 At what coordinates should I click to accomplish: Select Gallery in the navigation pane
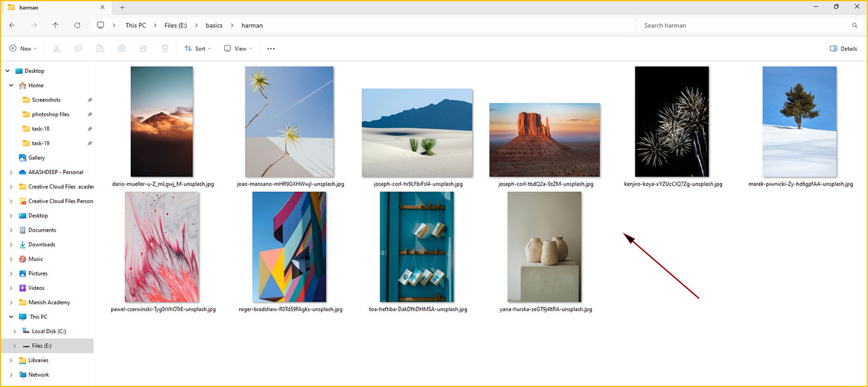[x=36, y=158]
